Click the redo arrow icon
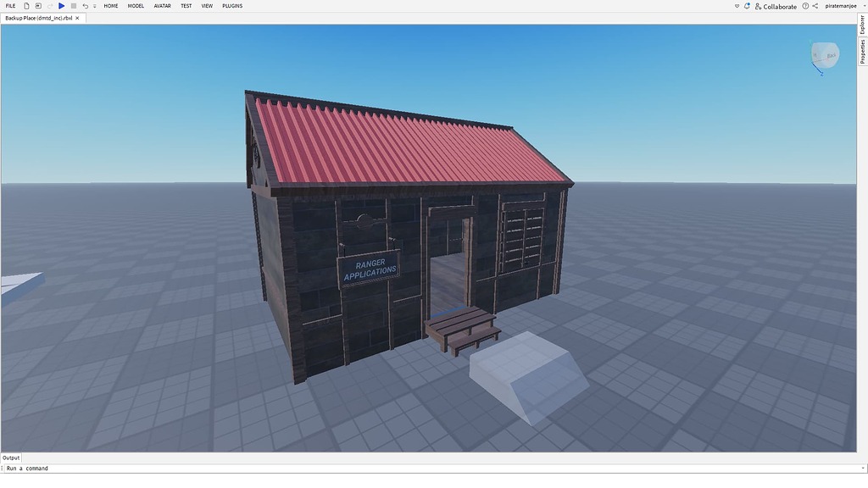Viewport: 868px width, 488px height. pyautogui.click(x=50, y=5)
